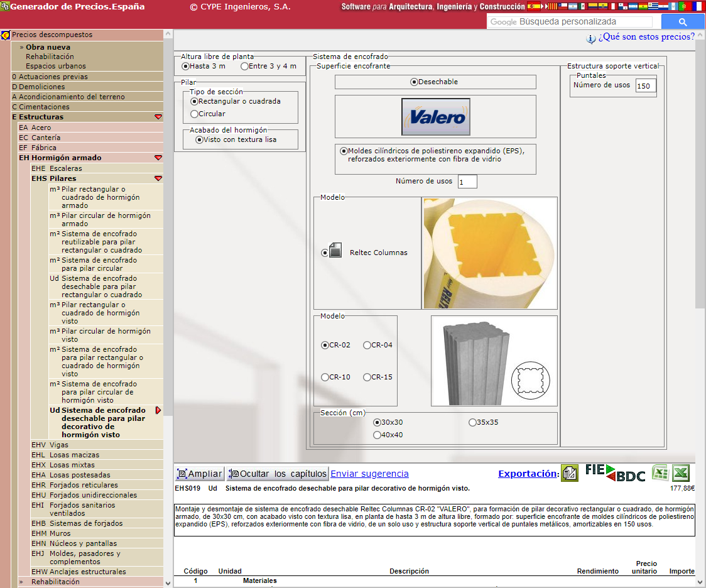Open Pilar circular de hormigón armado item
Viewport: 706px width, 588px height.
click(106, 220)
